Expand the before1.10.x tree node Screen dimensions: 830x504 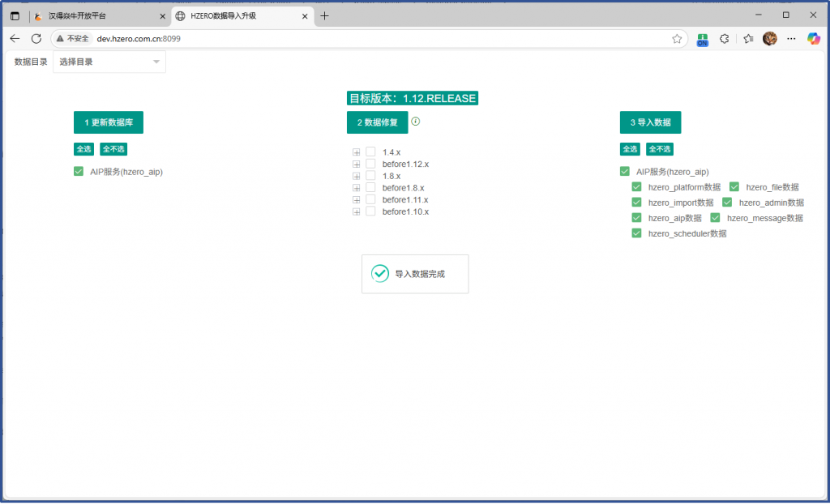pos(356,211)
